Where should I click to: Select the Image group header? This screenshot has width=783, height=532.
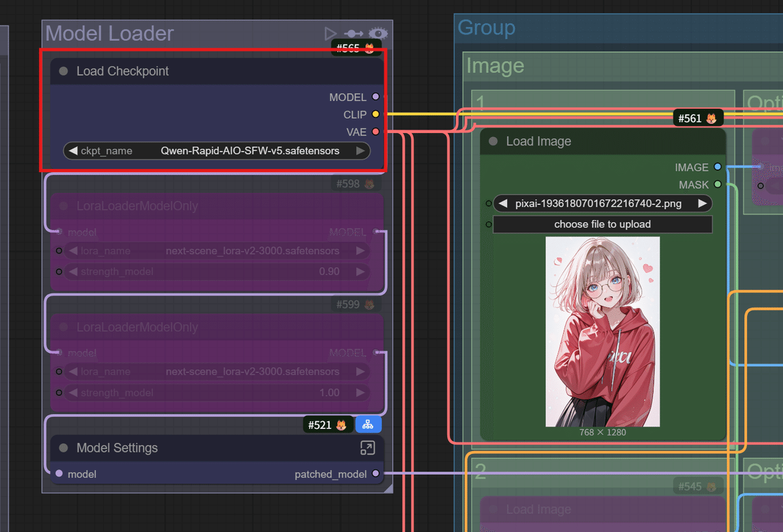coord(494,65)
